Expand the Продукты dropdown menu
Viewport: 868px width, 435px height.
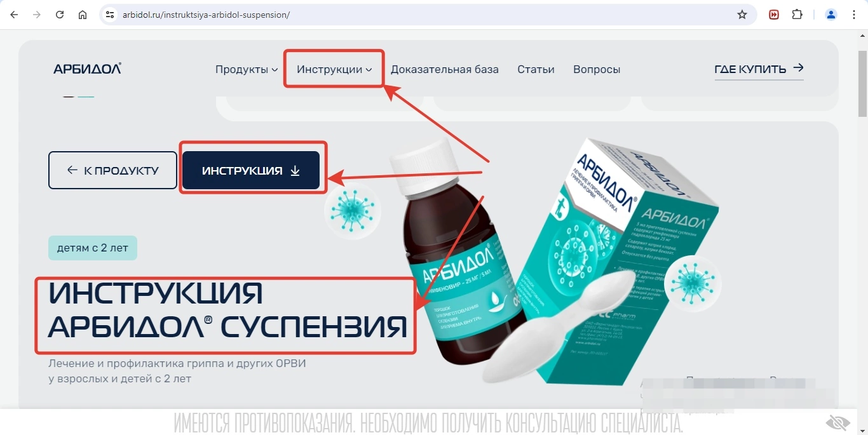[x=247, y=69]
